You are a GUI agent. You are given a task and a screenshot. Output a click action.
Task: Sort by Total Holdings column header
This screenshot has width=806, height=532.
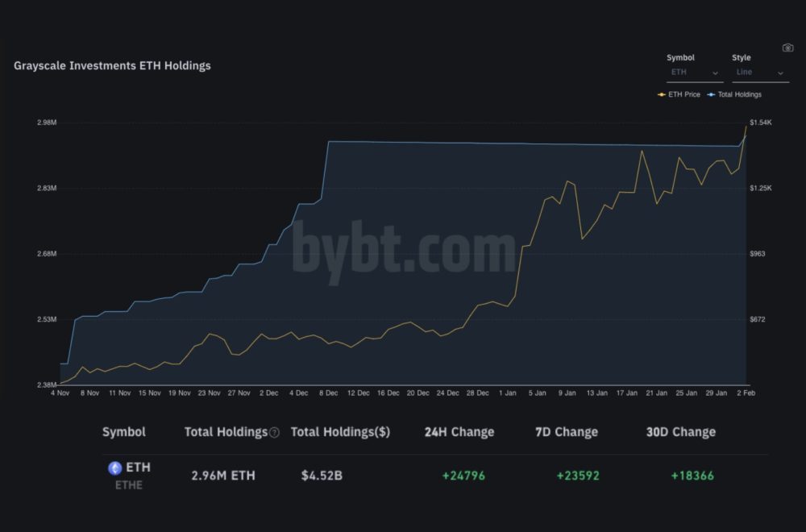pyautogui.click(x=226, y=432)
